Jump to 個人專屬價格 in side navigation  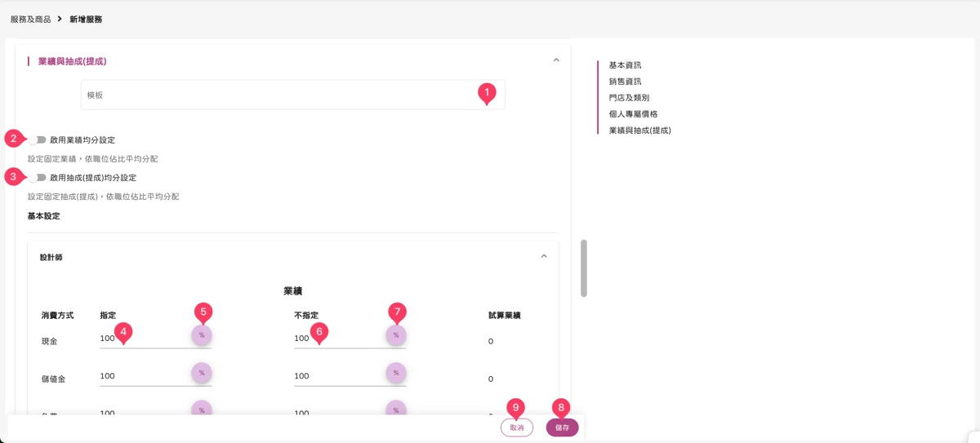[x=633, y=114]
